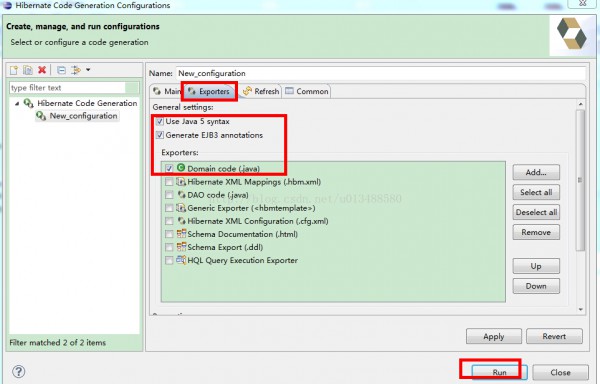Click the scrollbar up arrow in Exporters panel

(x=580, y=104)
